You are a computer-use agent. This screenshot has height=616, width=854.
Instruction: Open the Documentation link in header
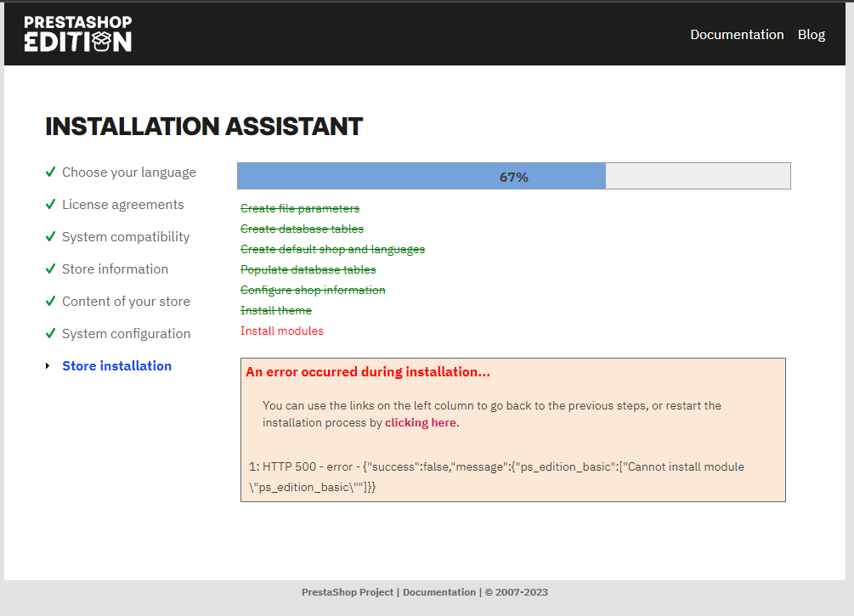pyautogui.click(x=737, y=34)
